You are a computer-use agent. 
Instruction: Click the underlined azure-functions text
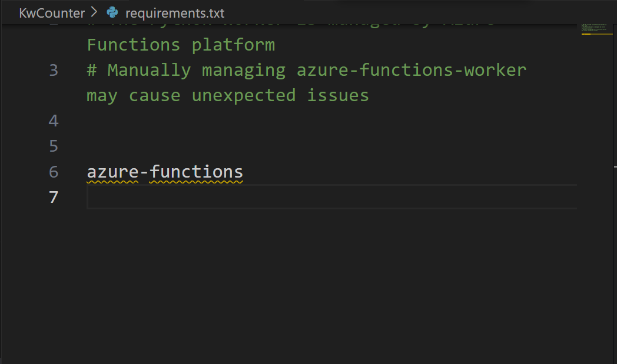[x=164, y=172]
